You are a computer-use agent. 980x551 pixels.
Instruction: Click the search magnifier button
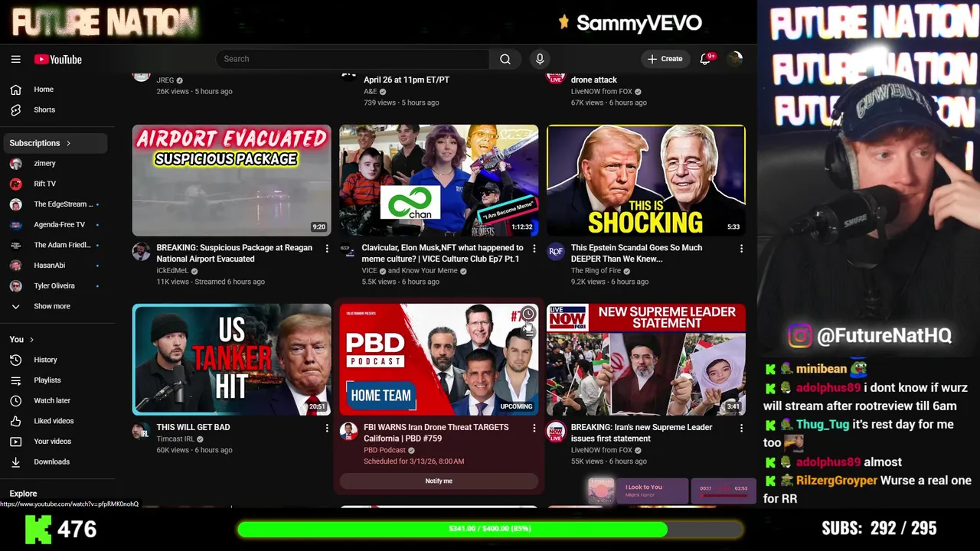[x=505, y=59]
